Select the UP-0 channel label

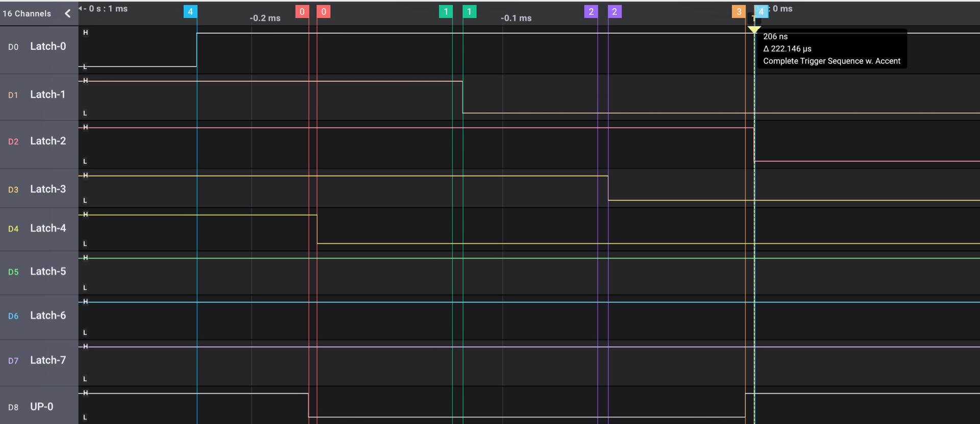(x=41, y=407)
